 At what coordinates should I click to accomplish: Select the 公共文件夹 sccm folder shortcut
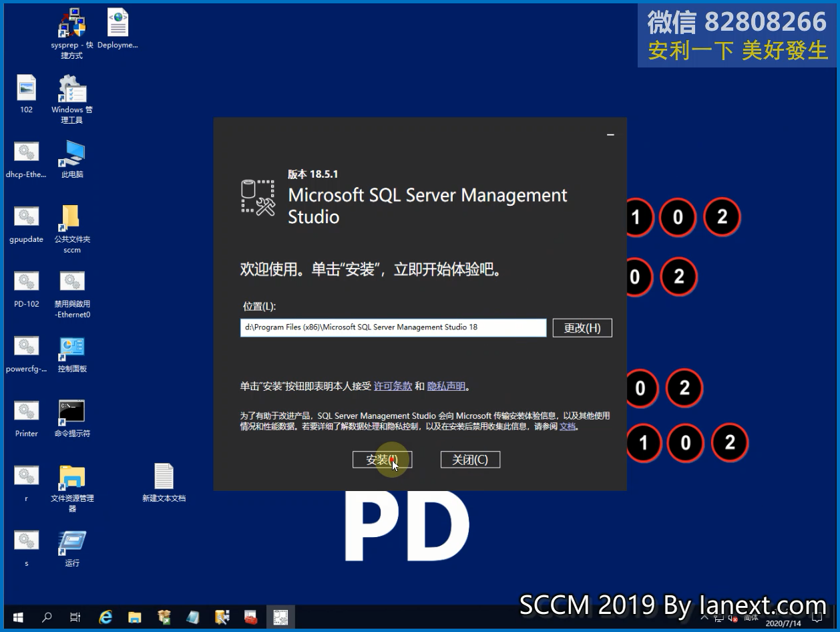[x=72, y=229]
